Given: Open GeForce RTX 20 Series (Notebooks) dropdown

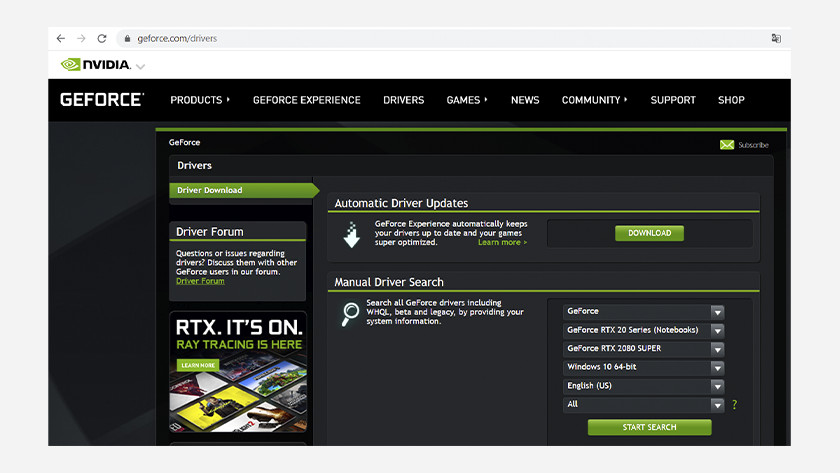Looking at the screenshot, I should 643,330.
